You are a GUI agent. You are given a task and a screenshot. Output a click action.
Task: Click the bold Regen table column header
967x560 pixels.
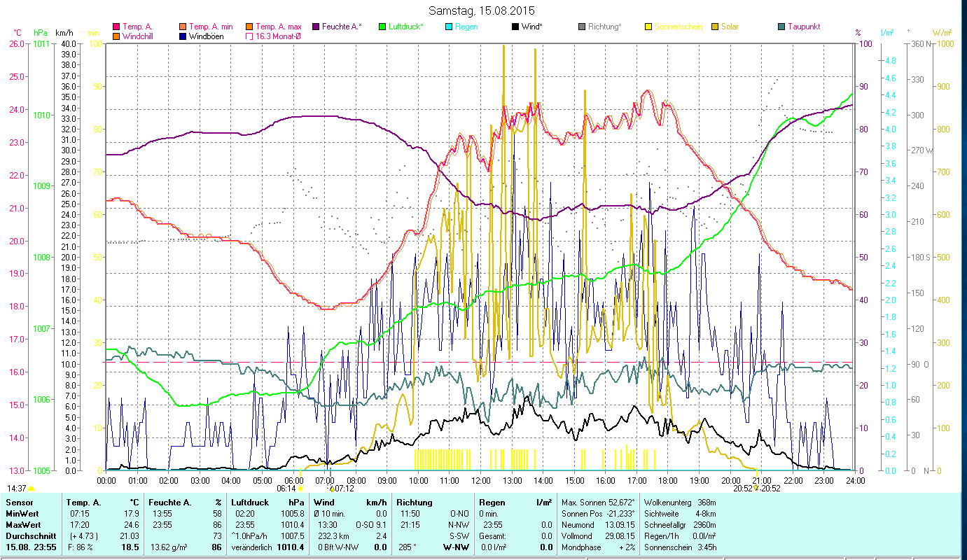493,503
